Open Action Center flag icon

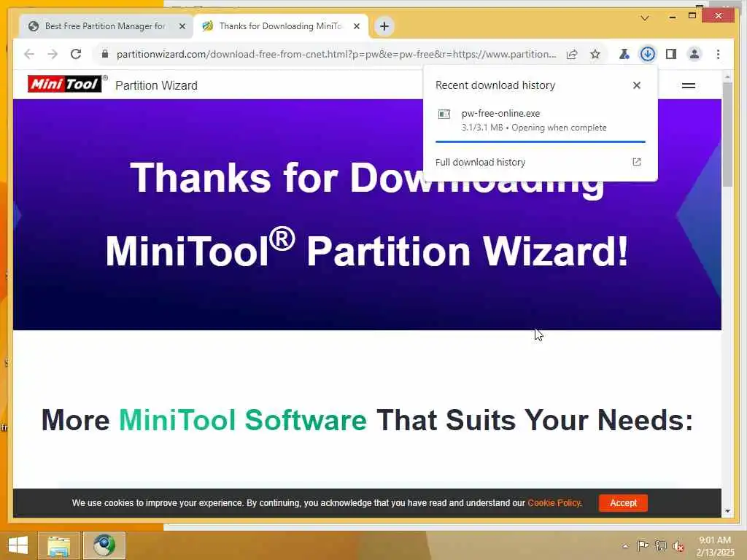click(x=643, y=545)
